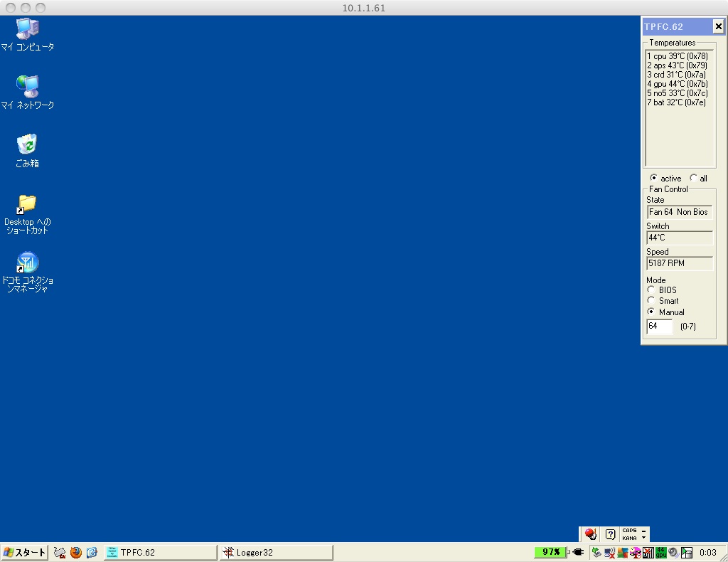Viewport: 728px width, 562px height.
Task: Open the マイ コンピュータ desktop icon
Action: click(28, 33)
